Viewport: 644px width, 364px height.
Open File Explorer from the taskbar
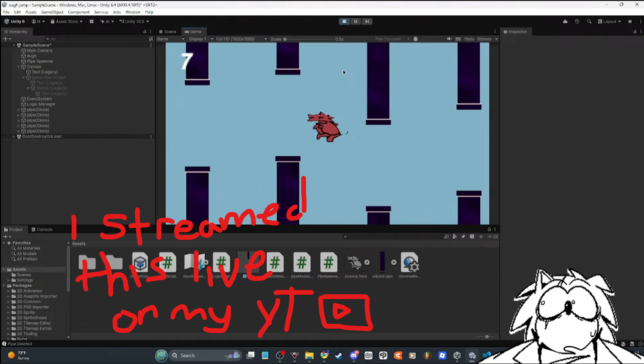[x=309, y=355]
